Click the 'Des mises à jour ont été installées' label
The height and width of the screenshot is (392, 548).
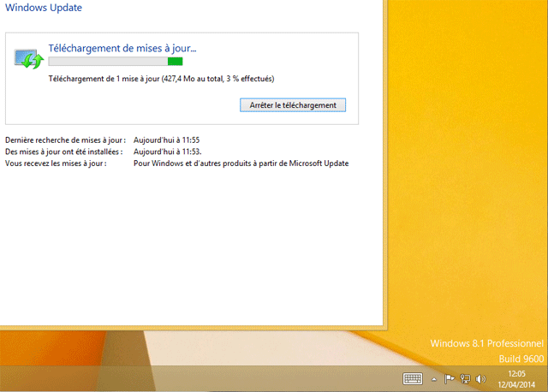[66, 151]
